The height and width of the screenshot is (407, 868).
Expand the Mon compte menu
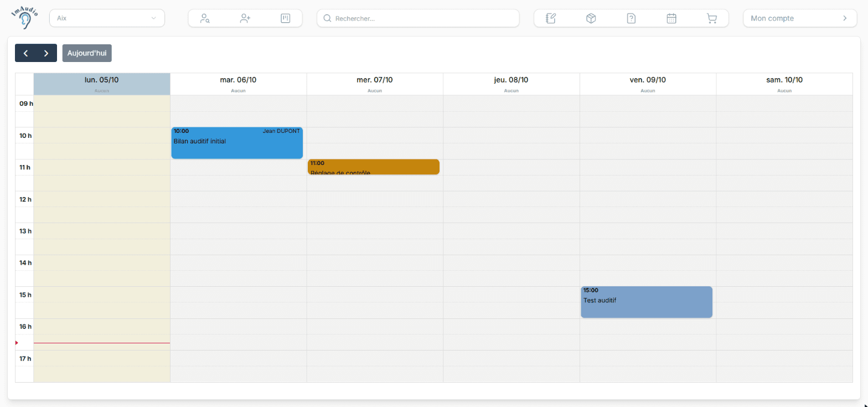pos(800,18)
